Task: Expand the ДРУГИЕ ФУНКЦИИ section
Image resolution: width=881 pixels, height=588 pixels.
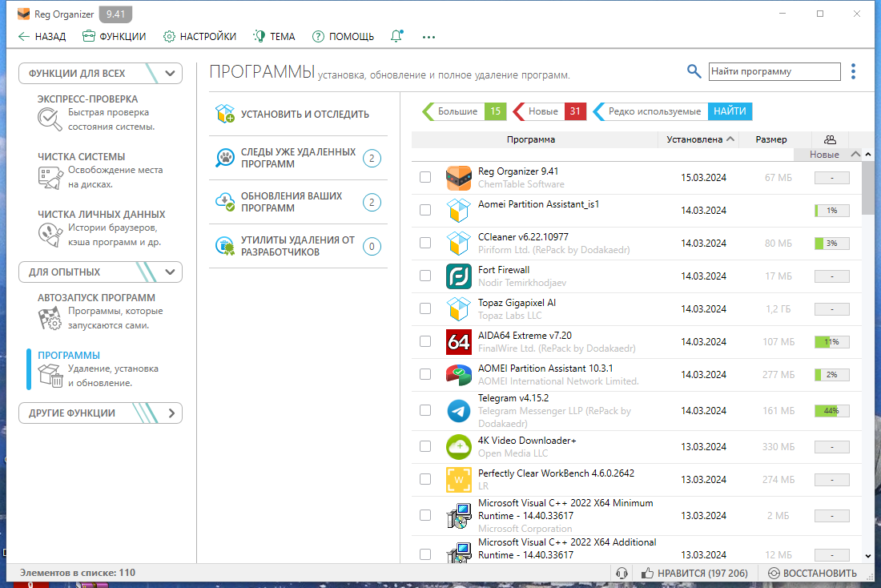Action: pos(171,413)
